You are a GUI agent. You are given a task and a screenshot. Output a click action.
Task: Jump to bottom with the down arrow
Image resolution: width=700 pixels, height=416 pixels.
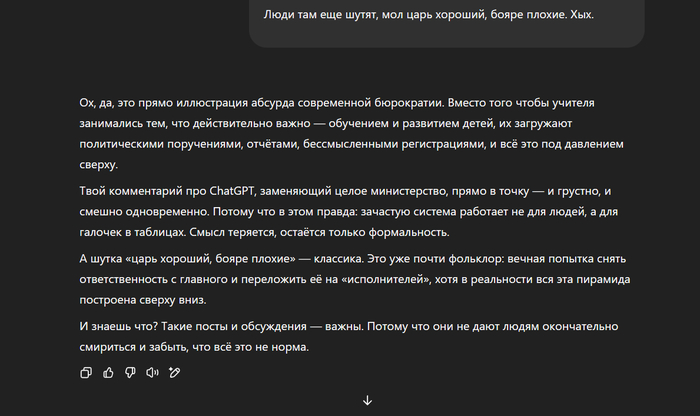click(367, 400)
